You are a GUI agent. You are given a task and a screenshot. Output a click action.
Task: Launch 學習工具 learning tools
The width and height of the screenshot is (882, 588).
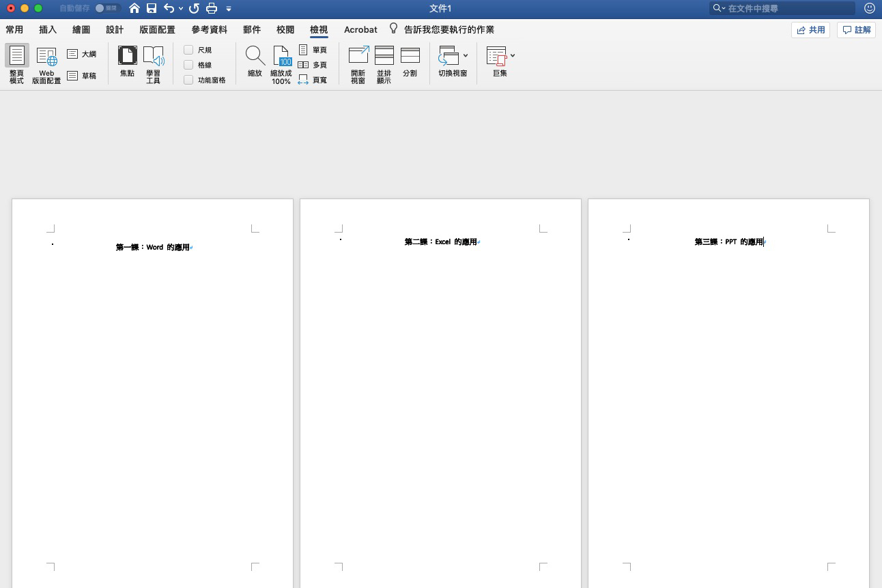pyautogui.click(x=154, y=56)
